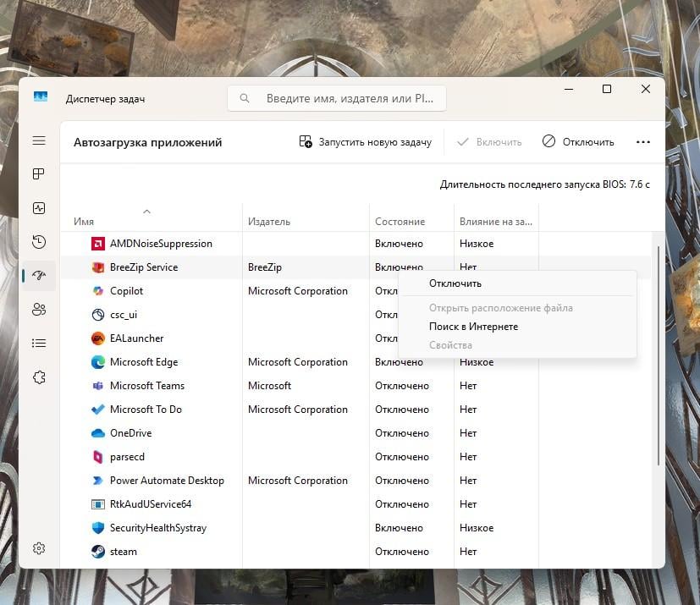Open the Services page in the sidebar
This screenshot has width=700, height=605.
pyautogui.click(x=39, y=377)
